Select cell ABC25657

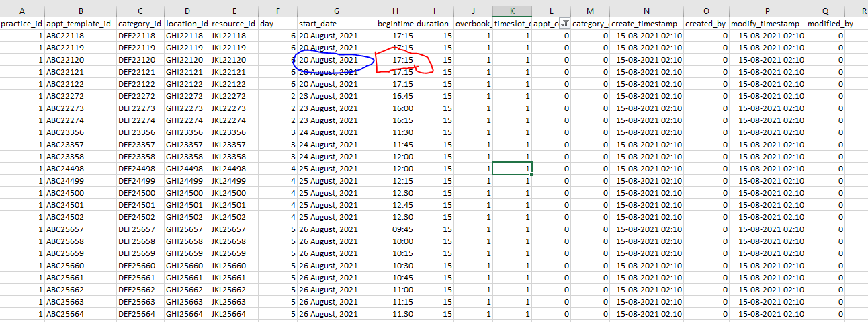click(x=81, y=229)
